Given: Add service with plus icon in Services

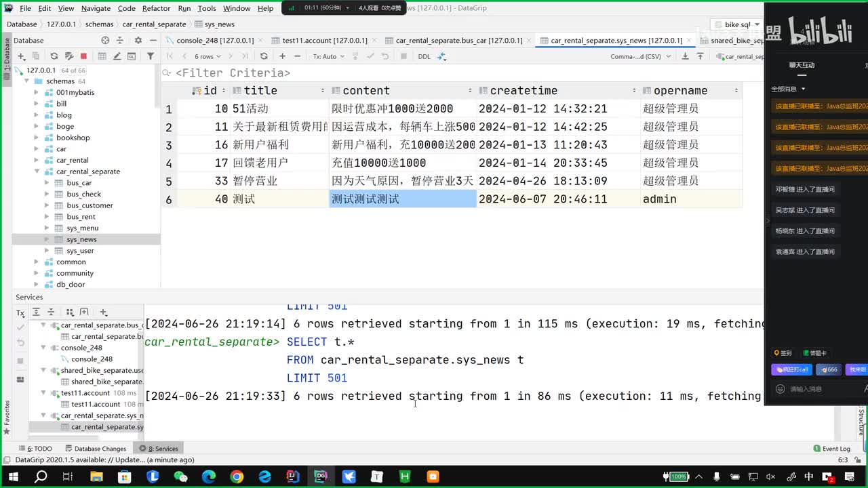Looking at the screenshot, I should point(103,312).
